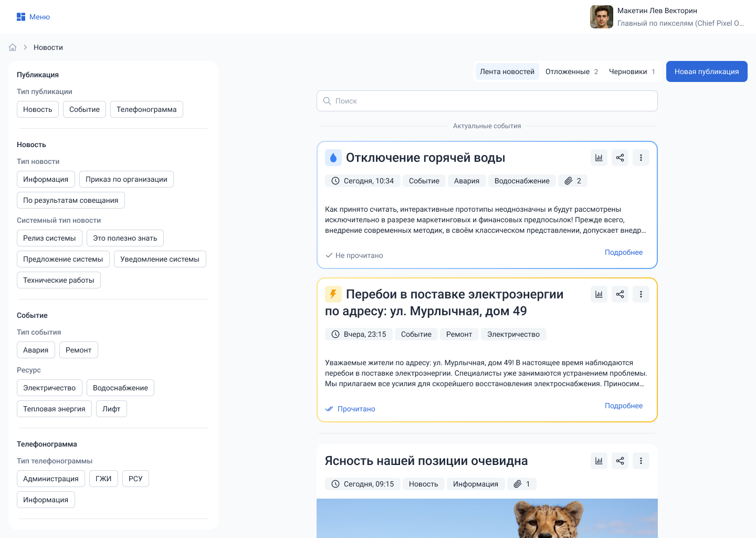Click the Поиск search field

487,101
